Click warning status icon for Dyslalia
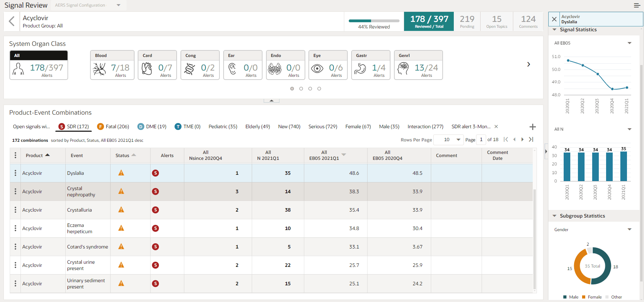 click(x=121, y=173)
